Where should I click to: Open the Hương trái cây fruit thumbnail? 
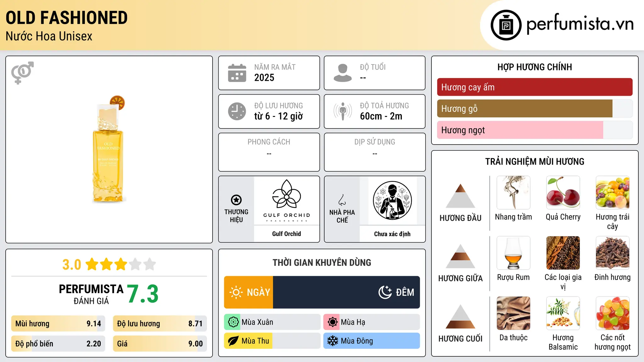tap(613, 193)
